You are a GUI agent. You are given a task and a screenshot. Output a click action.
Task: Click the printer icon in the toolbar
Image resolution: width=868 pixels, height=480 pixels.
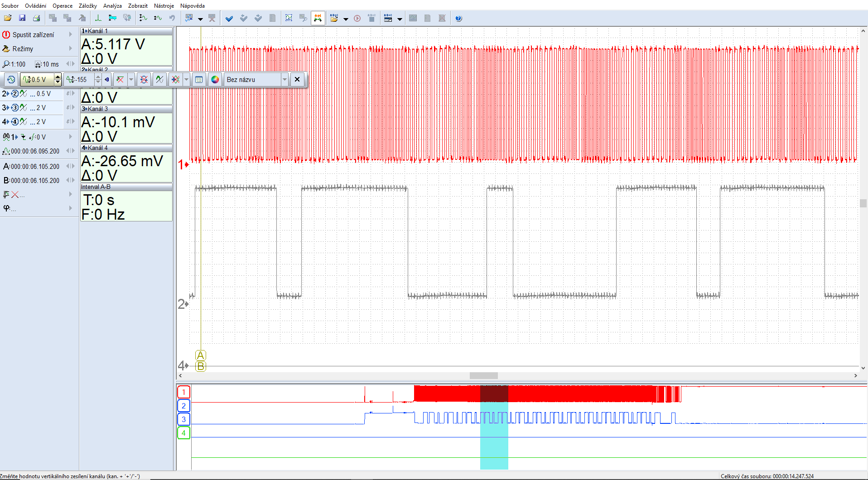pos(37,18)
